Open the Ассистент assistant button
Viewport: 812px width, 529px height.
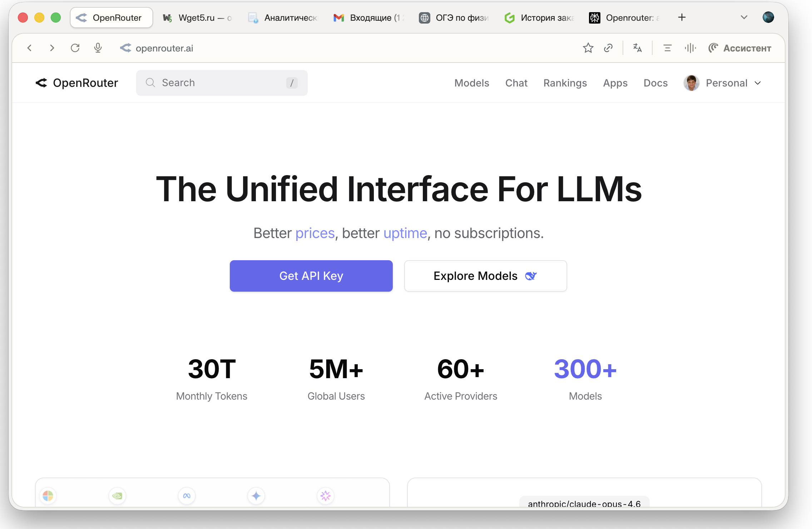click(740, 48)
